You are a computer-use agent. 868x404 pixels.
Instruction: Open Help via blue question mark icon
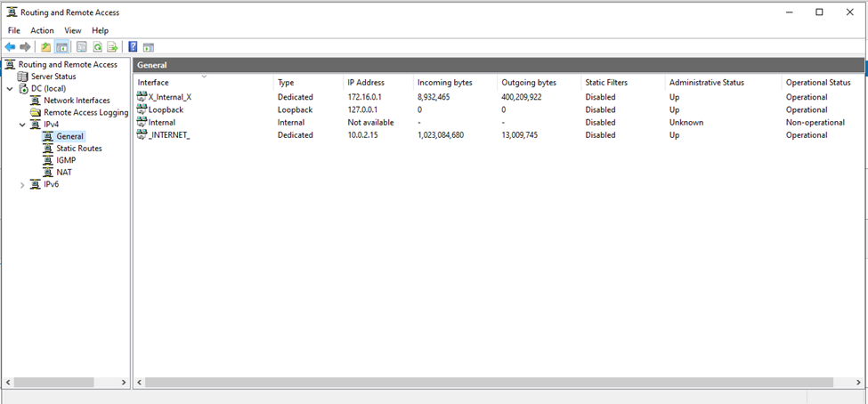(133, 47)
